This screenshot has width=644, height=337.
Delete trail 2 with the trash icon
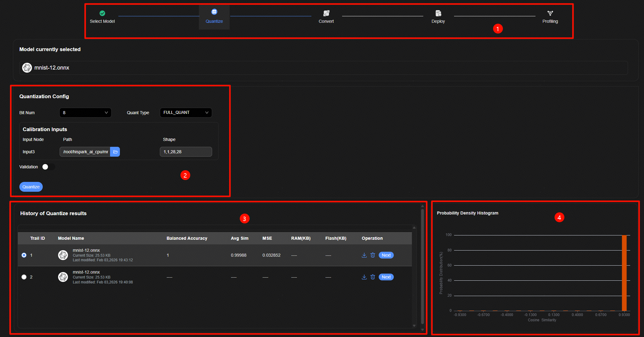tap(373, 277)
